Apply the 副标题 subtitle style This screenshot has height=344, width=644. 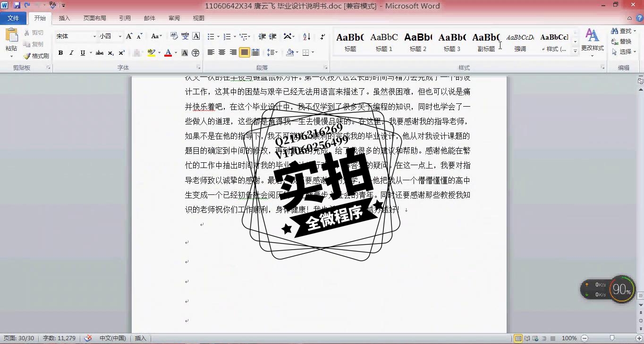click(486, 42)
